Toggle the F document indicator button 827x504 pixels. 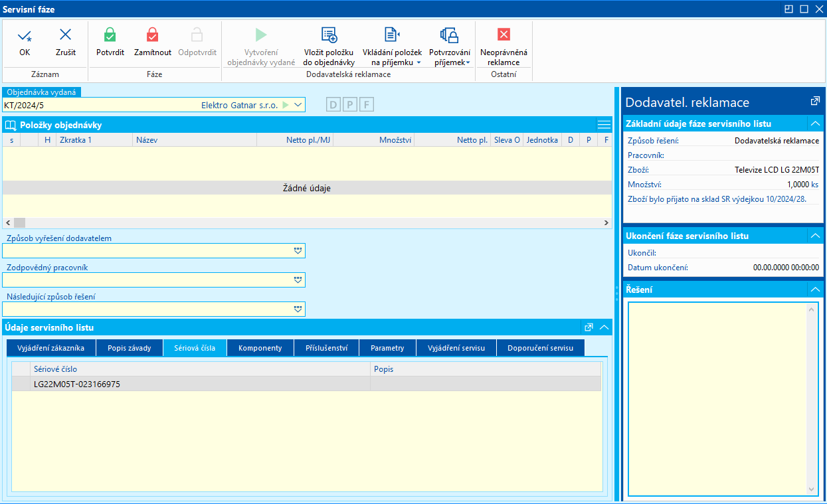tap(366, 105)
